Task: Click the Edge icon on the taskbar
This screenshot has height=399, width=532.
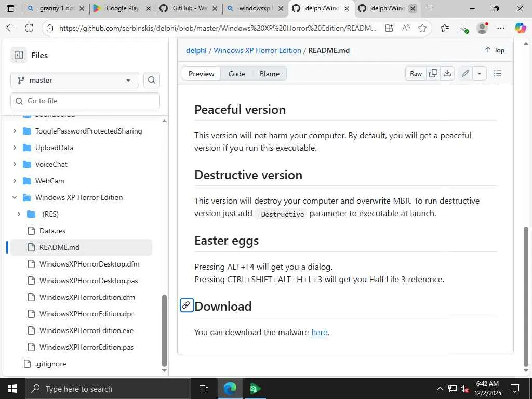Action: click(x=230, y=389)
